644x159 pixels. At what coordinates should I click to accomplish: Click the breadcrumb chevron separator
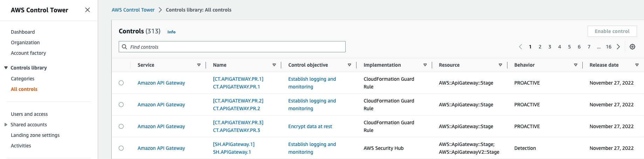click(160, 10)
